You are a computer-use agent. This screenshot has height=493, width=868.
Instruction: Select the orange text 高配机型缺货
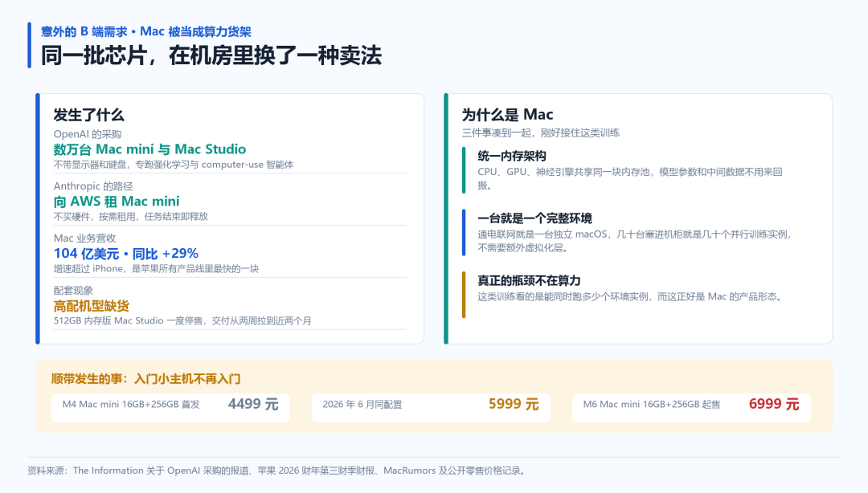[x=92, y=305]
